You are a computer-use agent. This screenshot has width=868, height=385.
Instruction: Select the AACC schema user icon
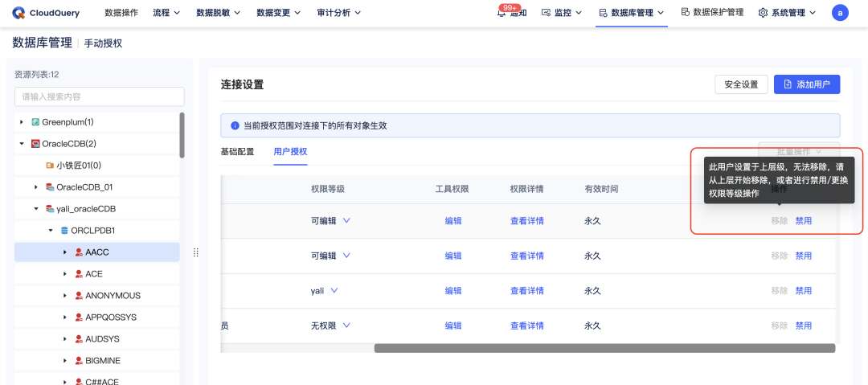[79, 252]
